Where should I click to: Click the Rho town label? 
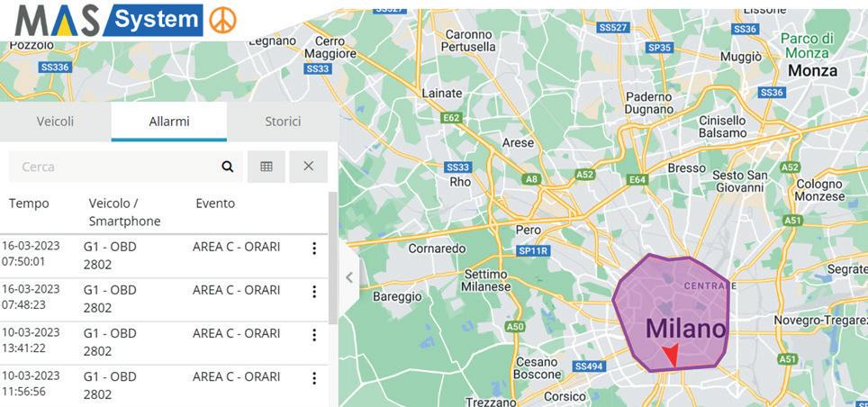pos(461,182)
